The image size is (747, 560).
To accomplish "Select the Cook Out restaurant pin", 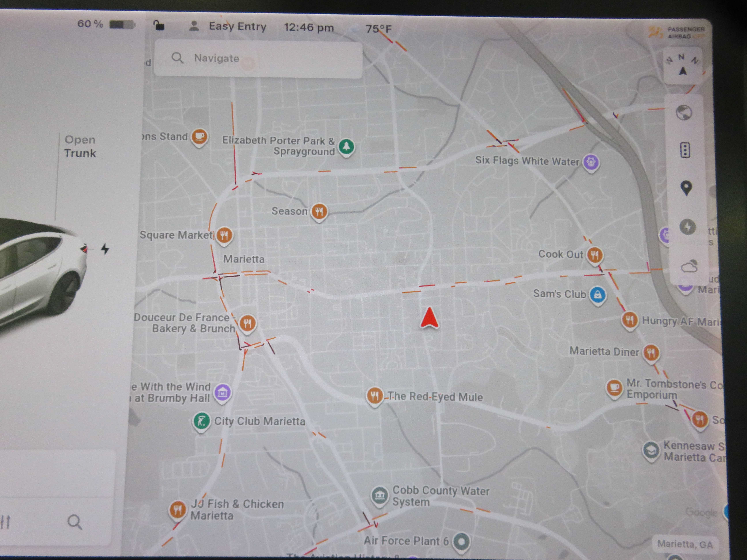I will click(595, 255).
